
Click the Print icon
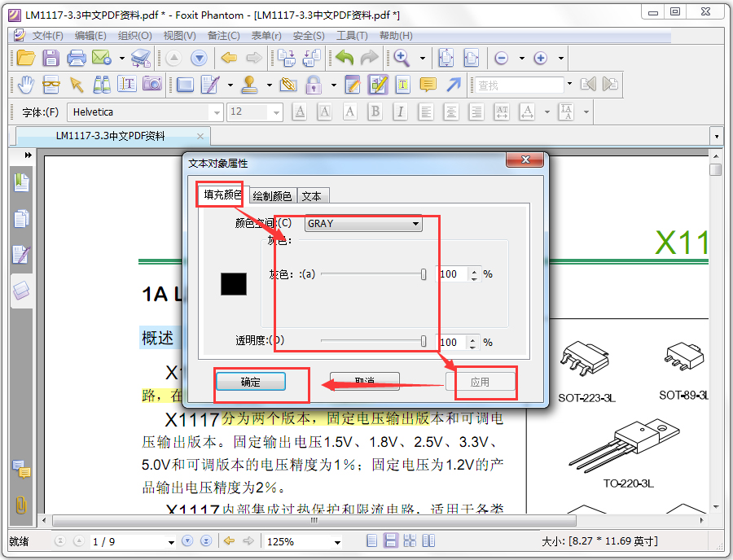(77, 58)
